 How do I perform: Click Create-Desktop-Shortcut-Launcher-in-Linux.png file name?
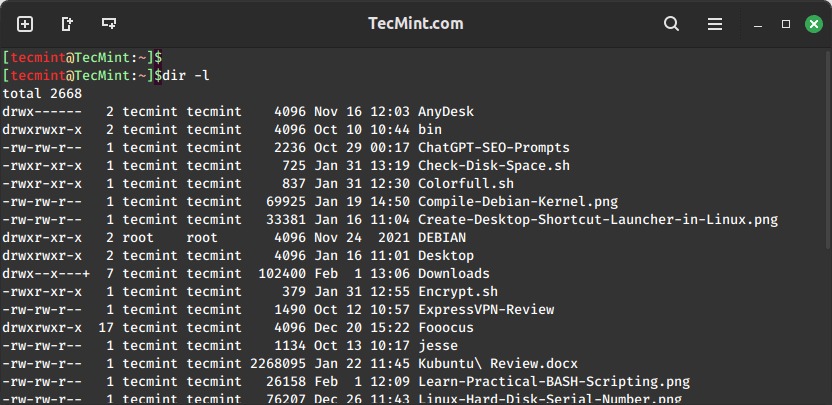[x=598, y=220]
